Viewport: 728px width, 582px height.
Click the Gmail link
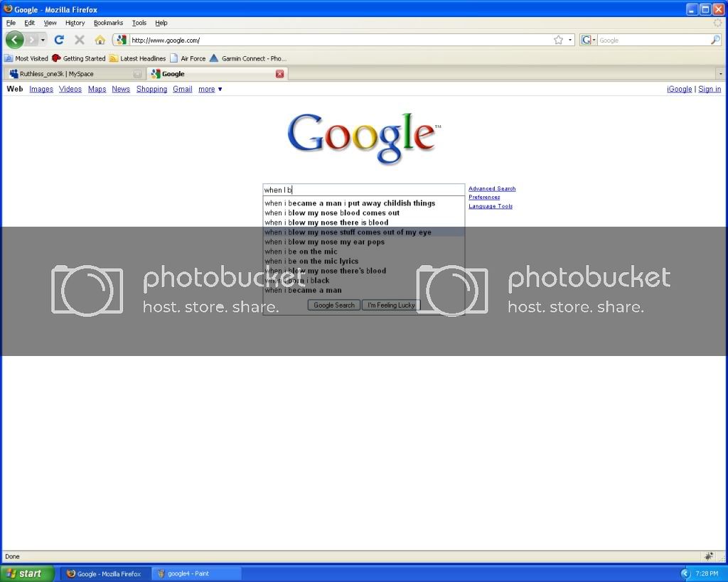183,89
